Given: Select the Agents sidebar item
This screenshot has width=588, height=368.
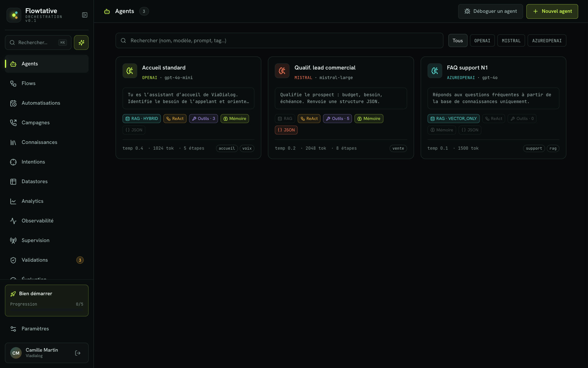Looking at the screenshot, I should [47, 64].
